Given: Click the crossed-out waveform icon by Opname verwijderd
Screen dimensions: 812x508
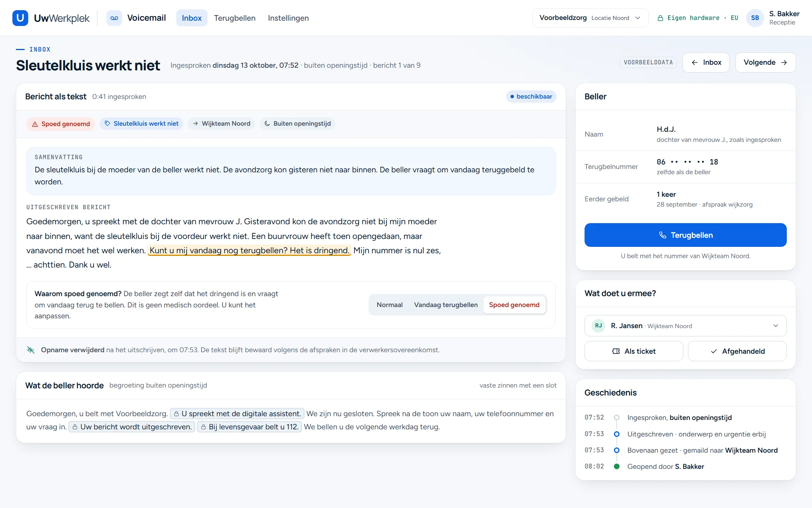Looking at the screenshot, I should pos(31,350).
